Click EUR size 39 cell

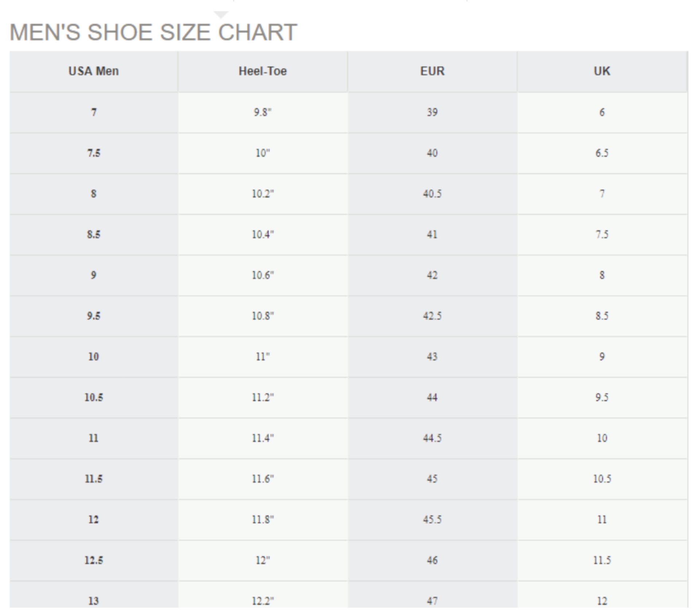coord(432,112)
